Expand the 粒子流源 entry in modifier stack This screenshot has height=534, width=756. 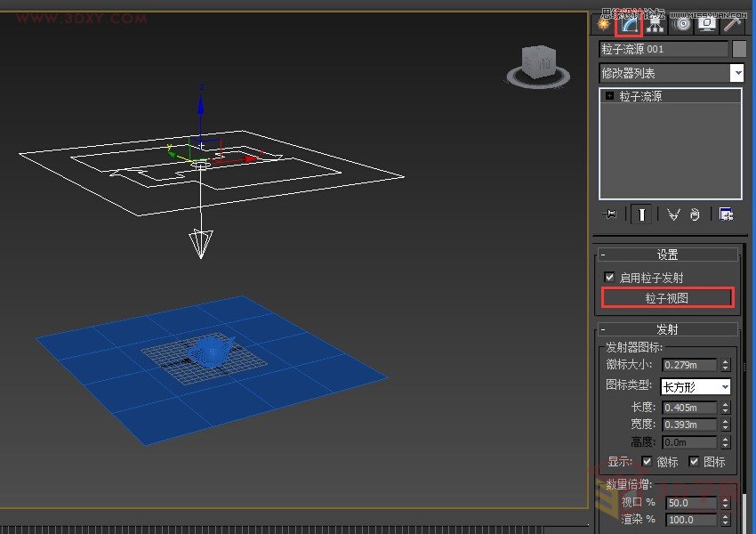pyautogui.click(x=608, y=96)
